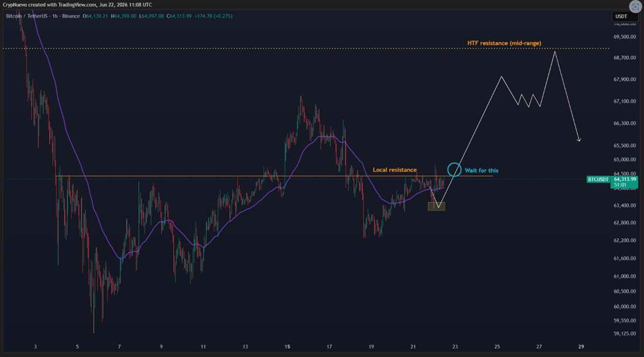Click date 9 on the time axis
The width and height of the screenshot is (644, 357).
[x=162, y=346]
